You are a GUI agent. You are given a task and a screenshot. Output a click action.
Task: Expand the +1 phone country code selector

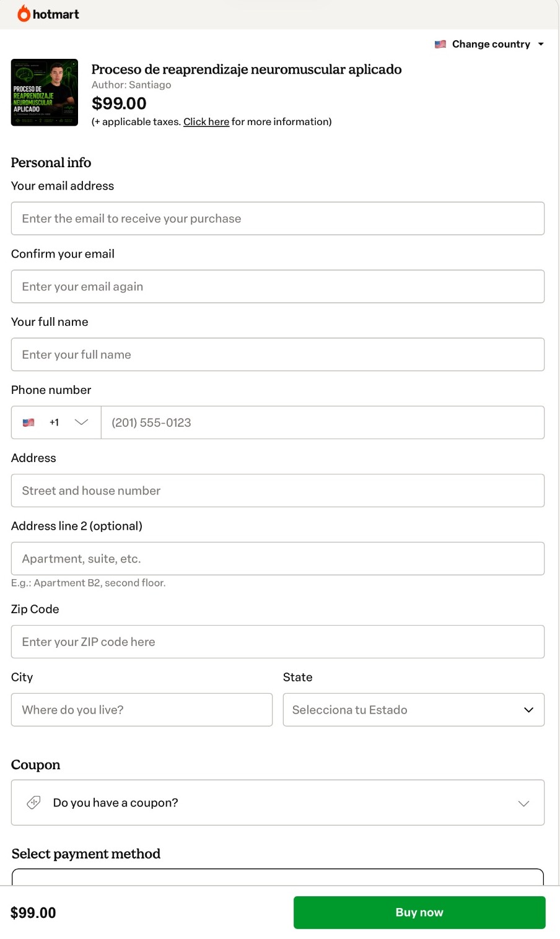56,422
